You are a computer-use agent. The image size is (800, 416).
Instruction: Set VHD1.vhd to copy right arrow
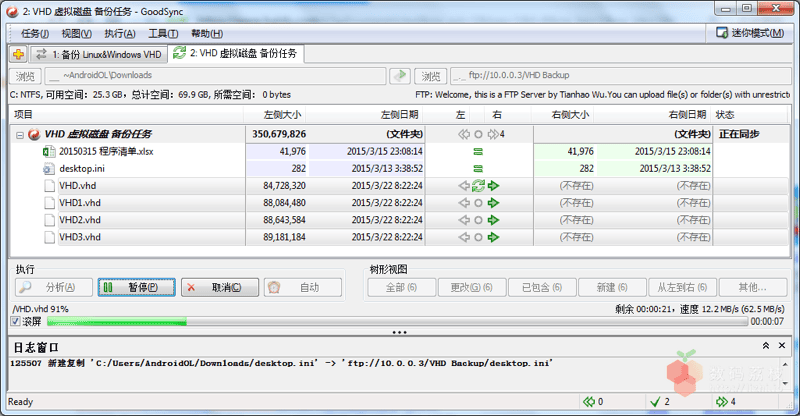click(493, 203)
